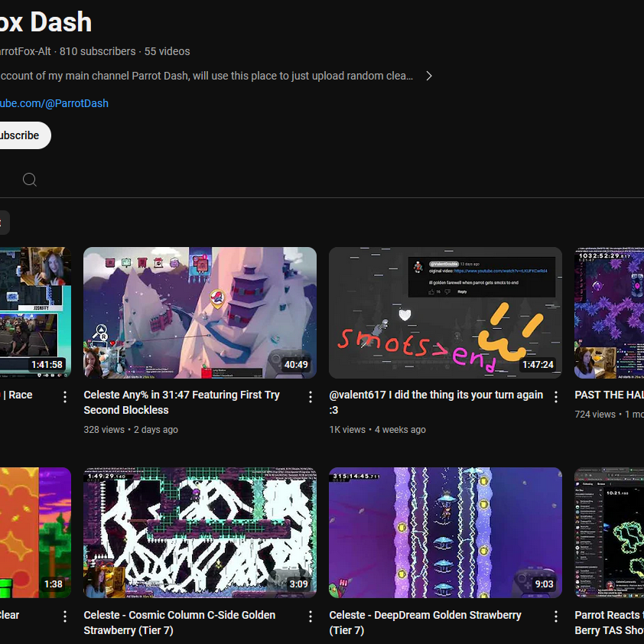Open three-dot menu for Cosmic Column C-Side video

(x=311, y=616)
